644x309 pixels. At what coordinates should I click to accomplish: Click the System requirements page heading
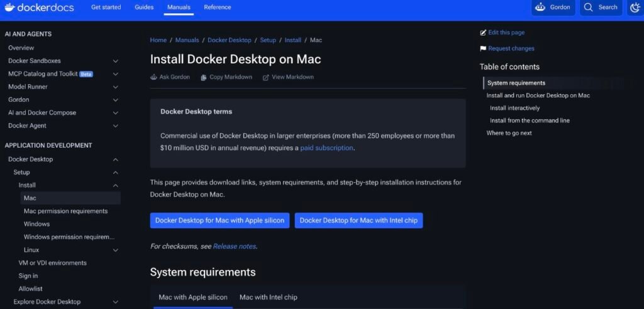[x=203, y=272]
